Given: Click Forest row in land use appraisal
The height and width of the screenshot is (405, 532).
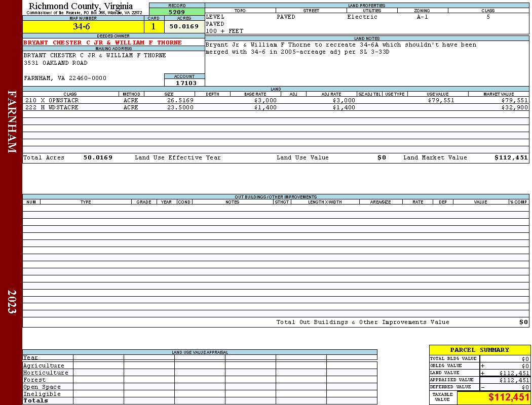Looking at the screenshot, I should (x=200, y=380).
